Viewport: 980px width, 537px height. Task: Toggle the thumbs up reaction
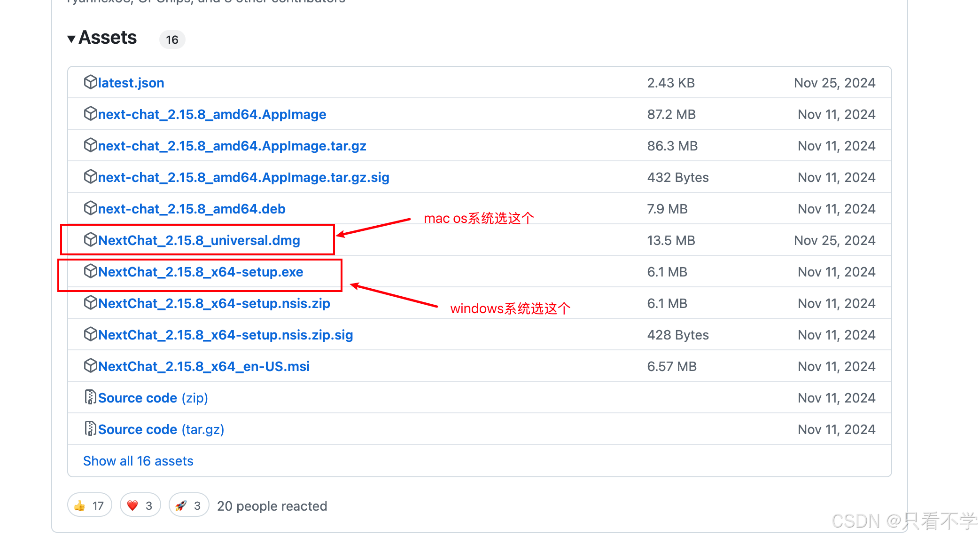click(89, 505)
